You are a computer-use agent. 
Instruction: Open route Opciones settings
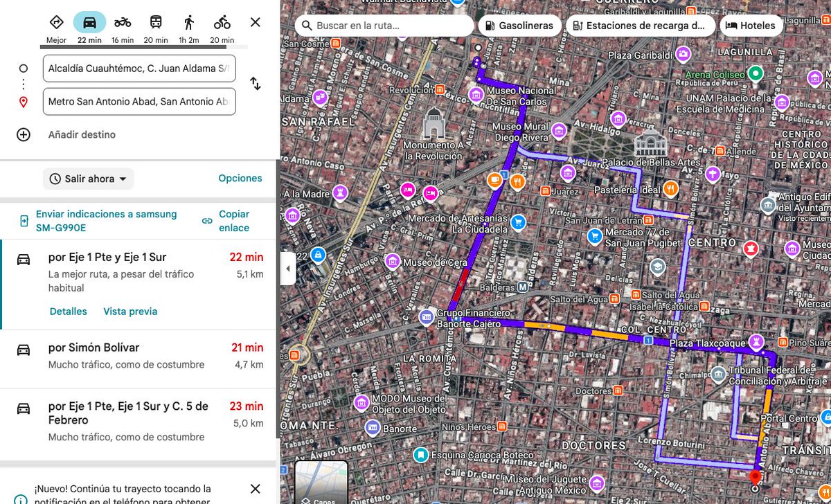(240, 178)
